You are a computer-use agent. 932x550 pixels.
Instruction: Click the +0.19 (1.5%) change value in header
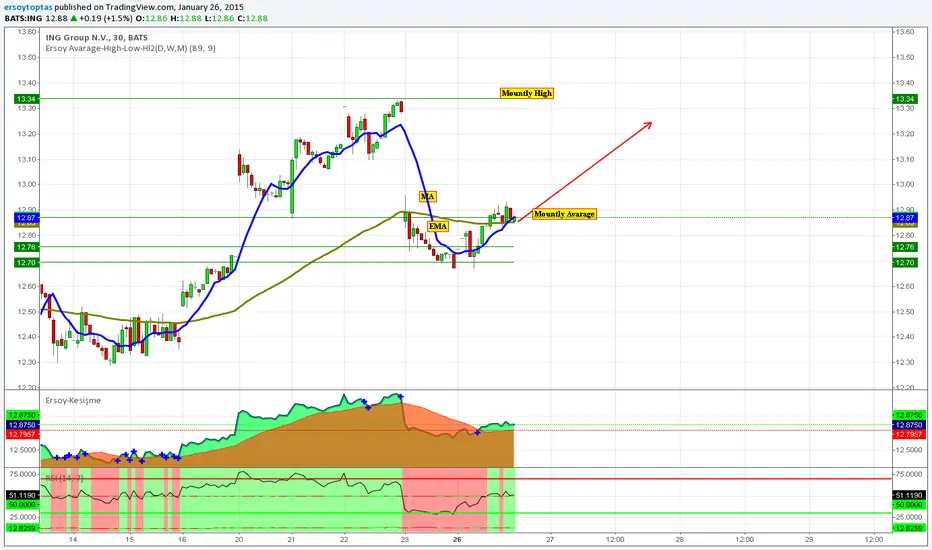pyautogui.click(x=107, y=18)
